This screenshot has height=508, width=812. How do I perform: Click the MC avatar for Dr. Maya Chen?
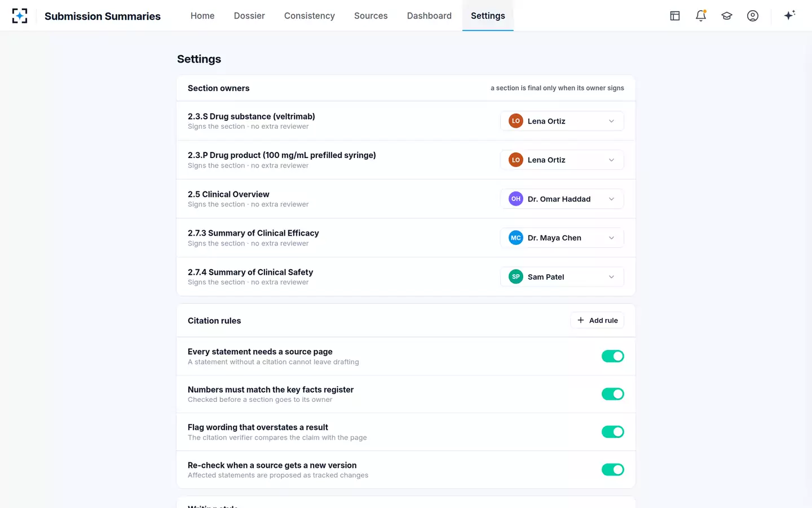(x=516, y=238)
